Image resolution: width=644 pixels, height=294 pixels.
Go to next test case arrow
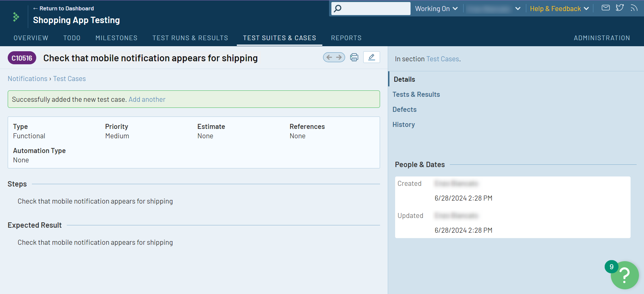coord(339,57)
